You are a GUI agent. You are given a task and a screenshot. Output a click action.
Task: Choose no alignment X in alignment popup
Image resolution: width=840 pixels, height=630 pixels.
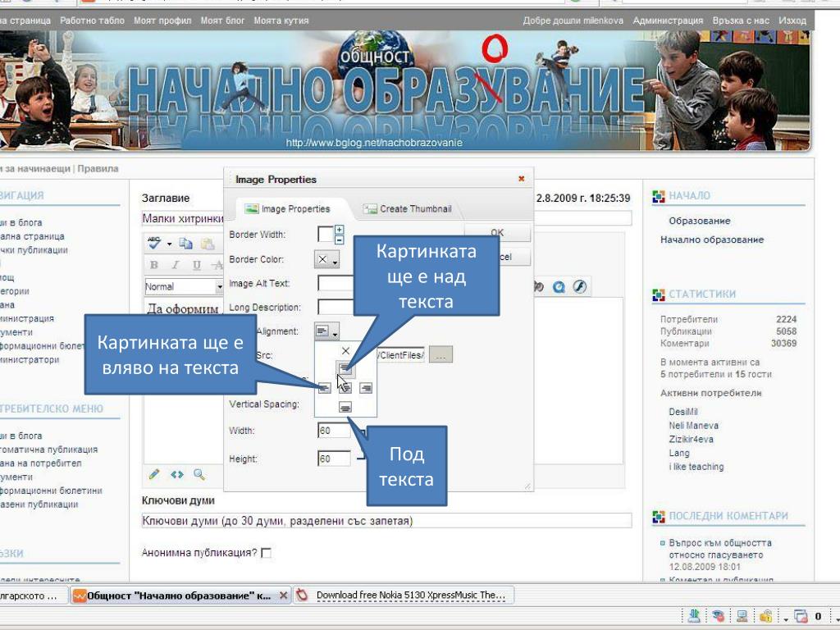point(345,351)
